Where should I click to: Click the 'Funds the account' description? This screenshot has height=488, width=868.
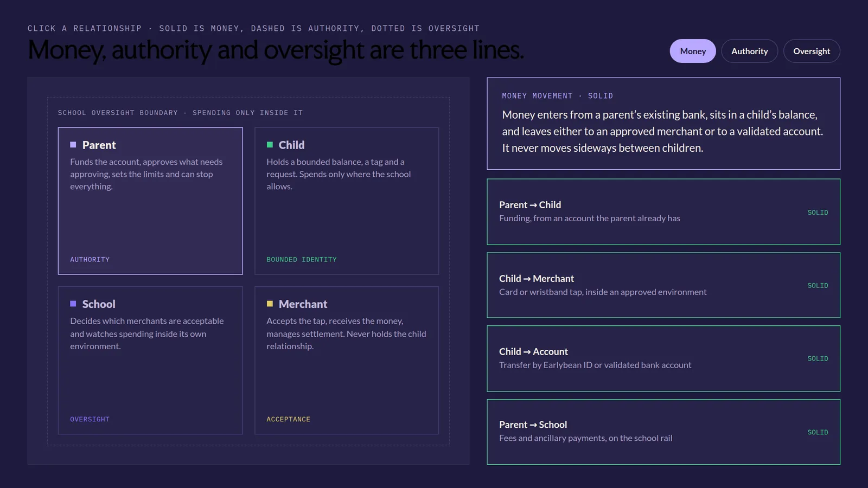[x=146, y=174]
